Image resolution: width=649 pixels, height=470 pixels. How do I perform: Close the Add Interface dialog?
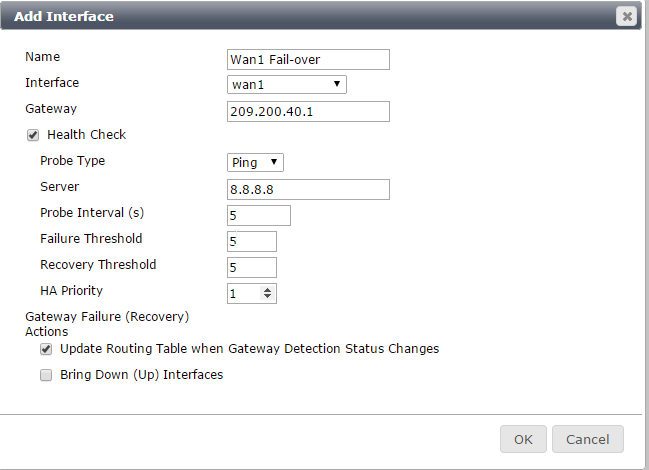[x=626, y=16]
